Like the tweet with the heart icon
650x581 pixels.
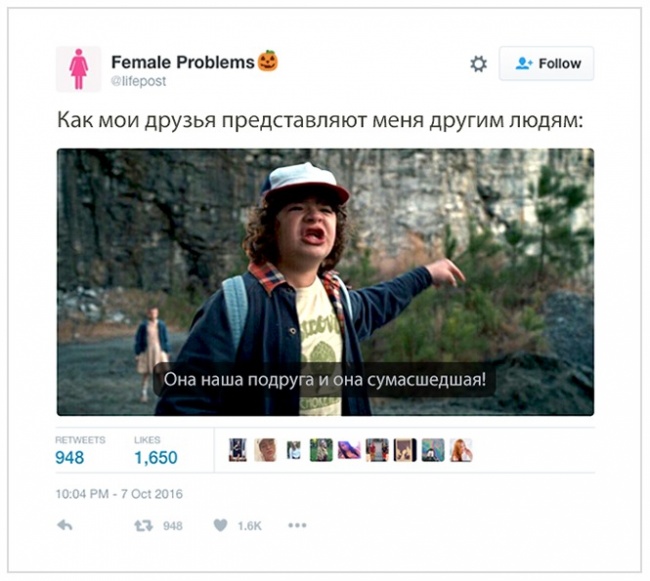221,525
